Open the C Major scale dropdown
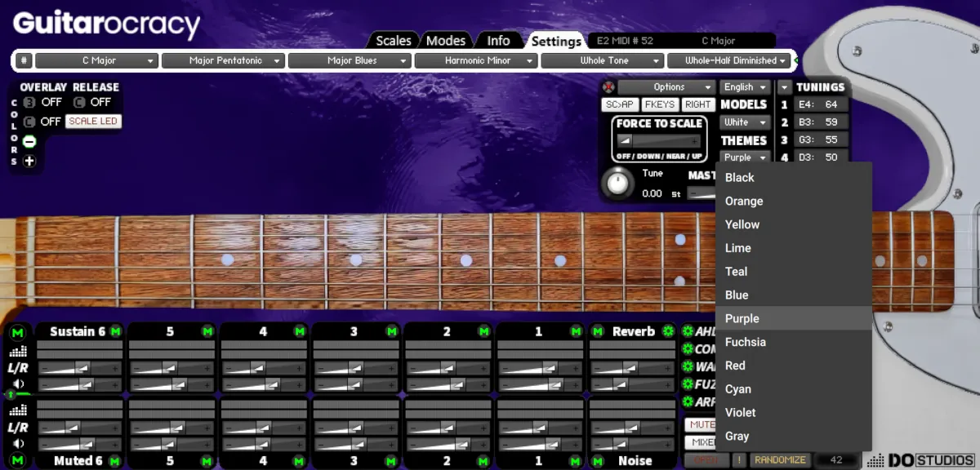 click(96, 60)
